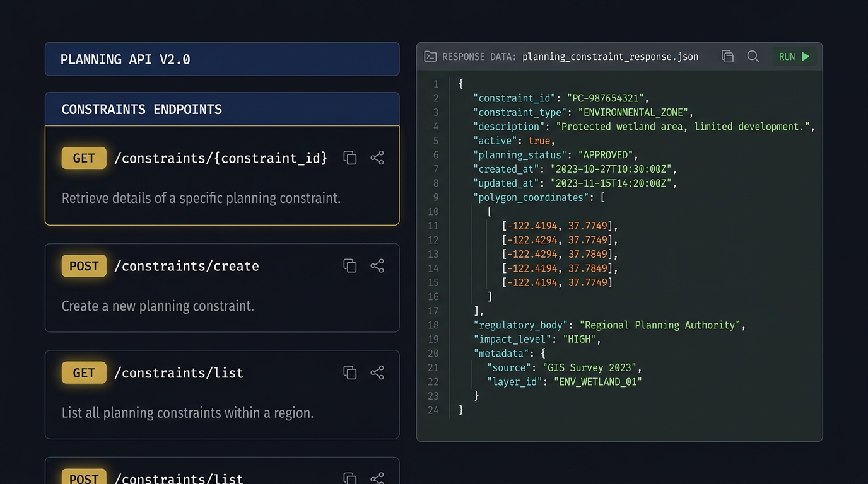The height and width of the screenshot is (484, 868).
Task: Open search in the response panel
Action: tap(753, 57)
